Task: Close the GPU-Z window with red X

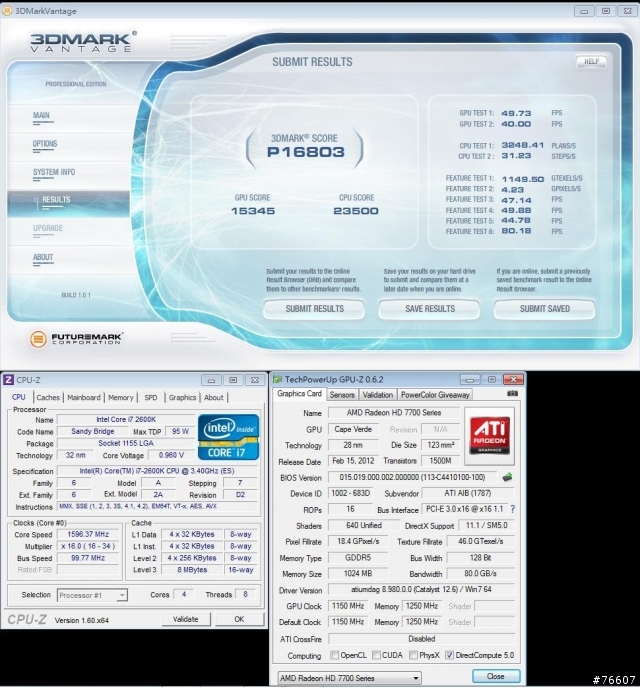Action: (x=513, y=379)
